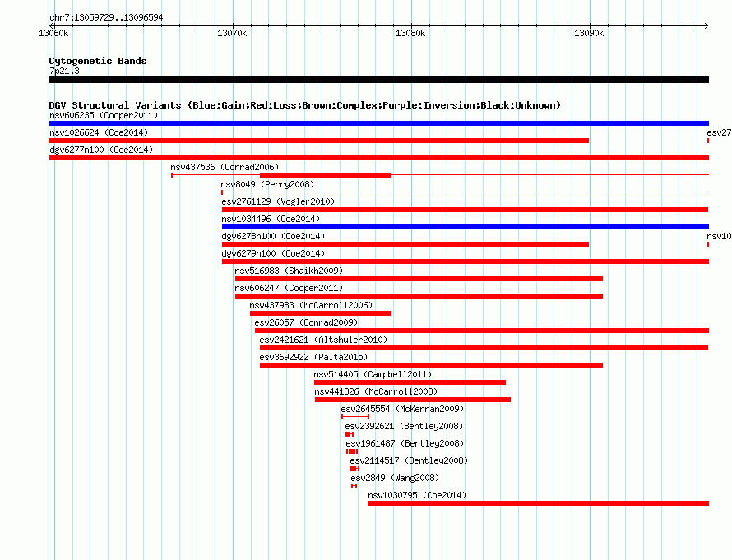Click the nsv437983 (McCarroll2006) red bar
The height and width of the screenshot is (560, 732).
[320, 313]
